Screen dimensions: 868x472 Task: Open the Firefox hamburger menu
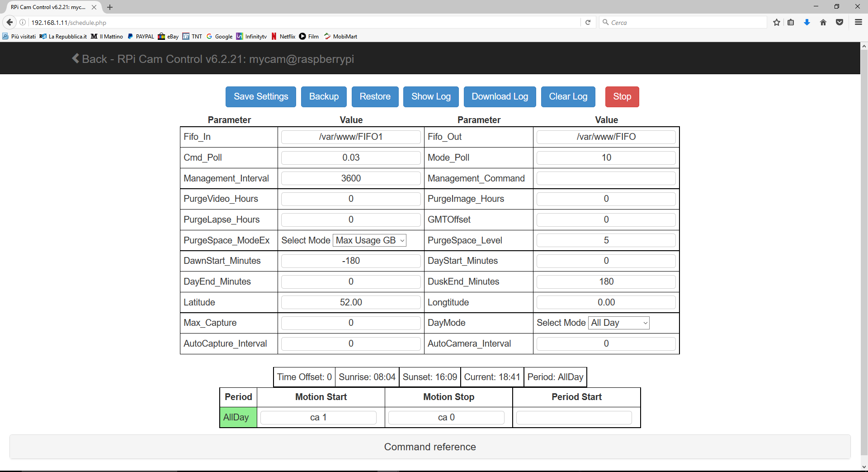pyautogui.click(x=858, y=22)
